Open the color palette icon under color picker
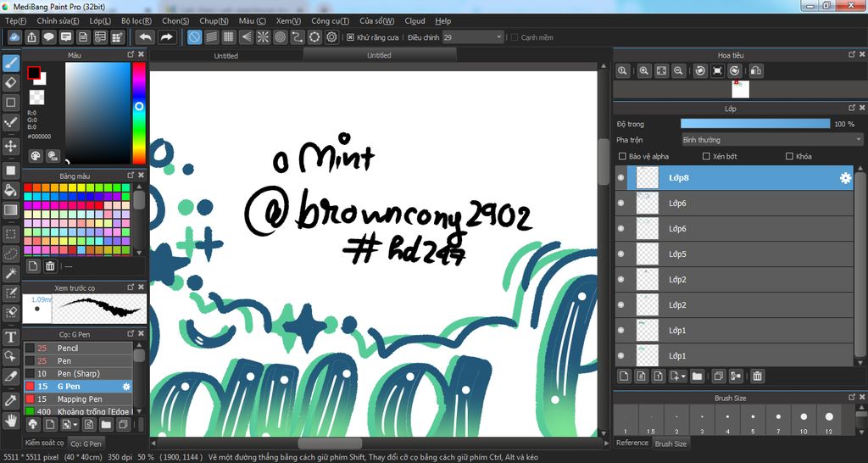Image resolution: width=868 pixels, height=463 pixels. click(x=36, y=156)
